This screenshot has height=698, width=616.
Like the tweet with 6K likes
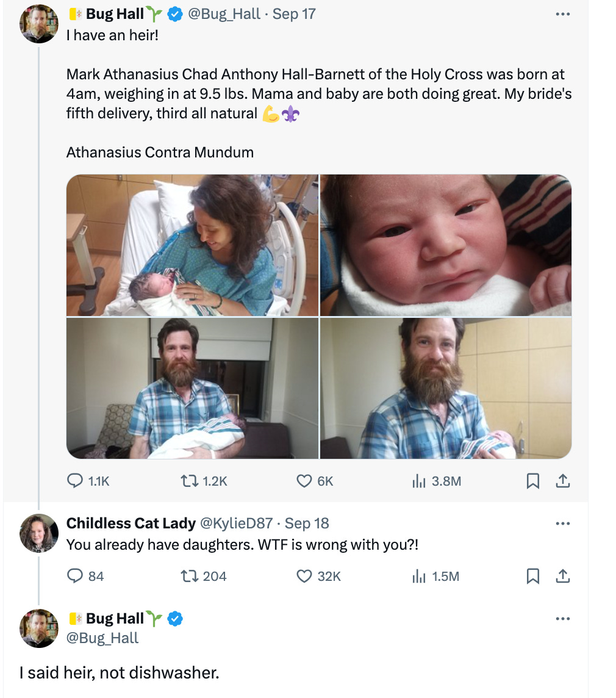(315, 481)
